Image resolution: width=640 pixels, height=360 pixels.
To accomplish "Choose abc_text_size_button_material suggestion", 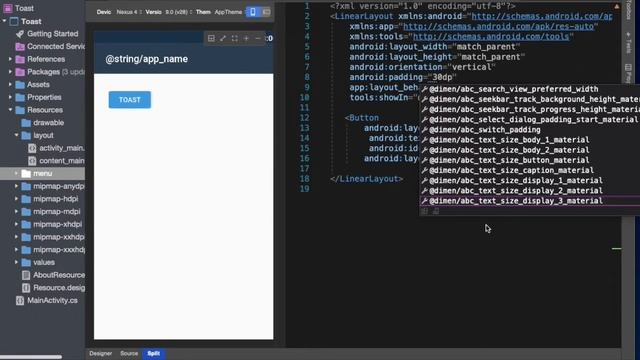I will (x=530, y=160).
